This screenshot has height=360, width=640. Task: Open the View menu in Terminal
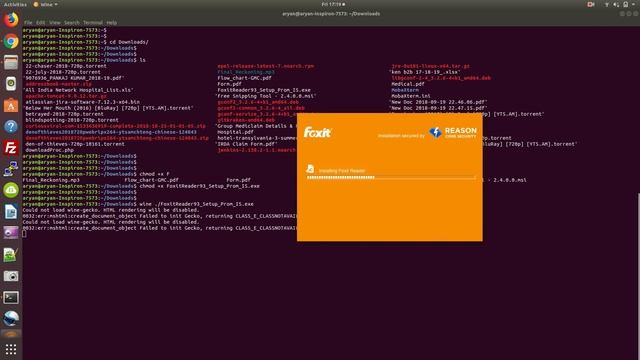pos(55,22)
